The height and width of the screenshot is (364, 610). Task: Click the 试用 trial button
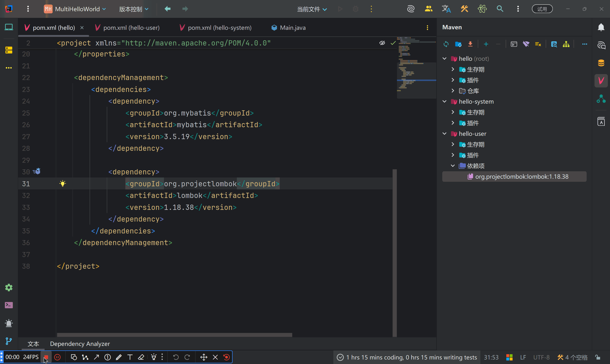point(542,9)
